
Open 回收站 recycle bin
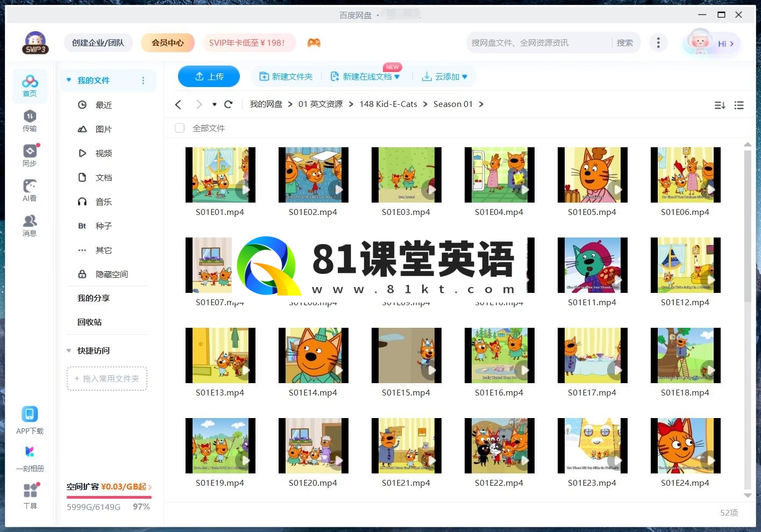pos(89,322)
